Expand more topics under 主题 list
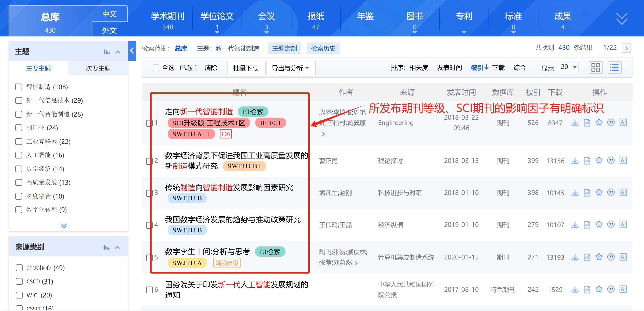644x311 pixels. coord(64,225)
